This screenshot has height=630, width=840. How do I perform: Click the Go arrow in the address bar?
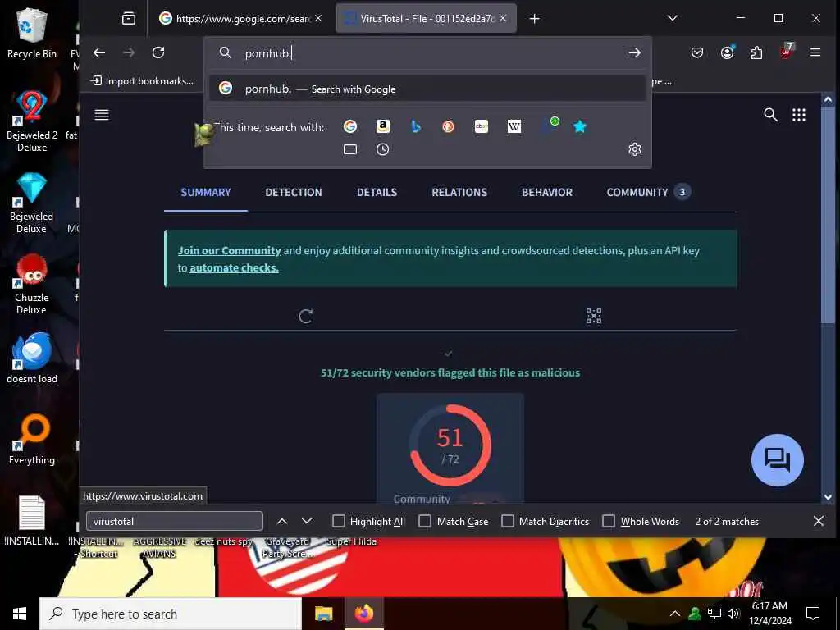click(634, 52)
